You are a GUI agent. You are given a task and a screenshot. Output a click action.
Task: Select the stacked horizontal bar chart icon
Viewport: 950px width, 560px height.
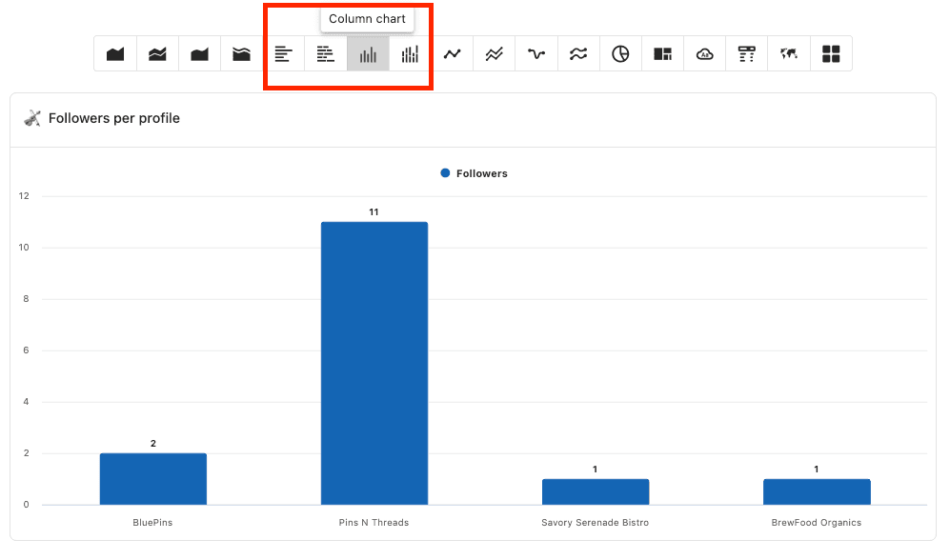(326, 54)
